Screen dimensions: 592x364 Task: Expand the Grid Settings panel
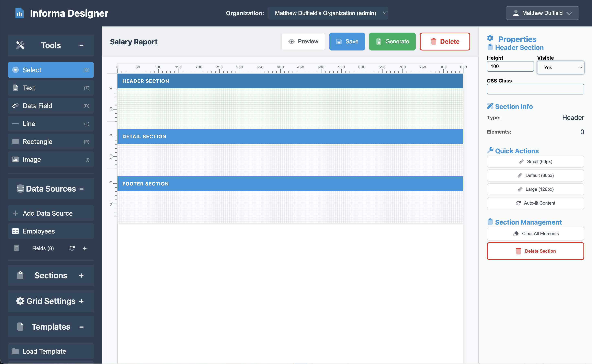click(81, 301)
